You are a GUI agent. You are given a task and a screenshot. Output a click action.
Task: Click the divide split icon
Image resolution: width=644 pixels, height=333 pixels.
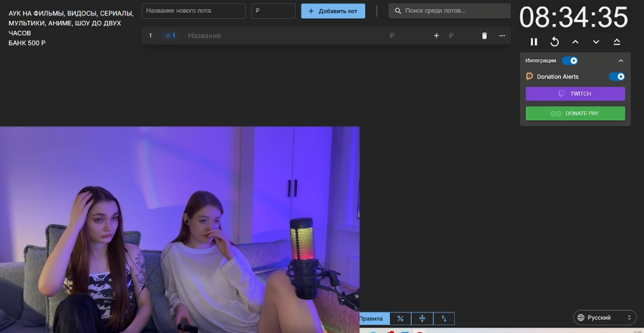(422, 318)
